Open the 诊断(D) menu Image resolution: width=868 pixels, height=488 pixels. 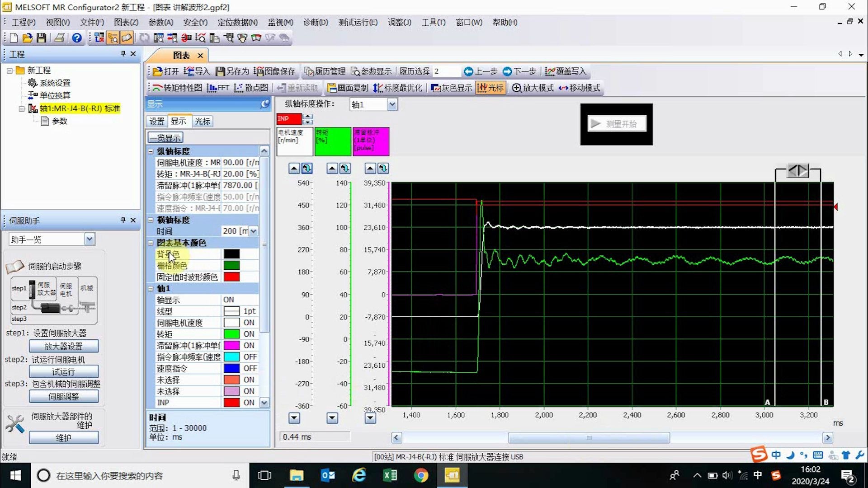pos(315,22)
